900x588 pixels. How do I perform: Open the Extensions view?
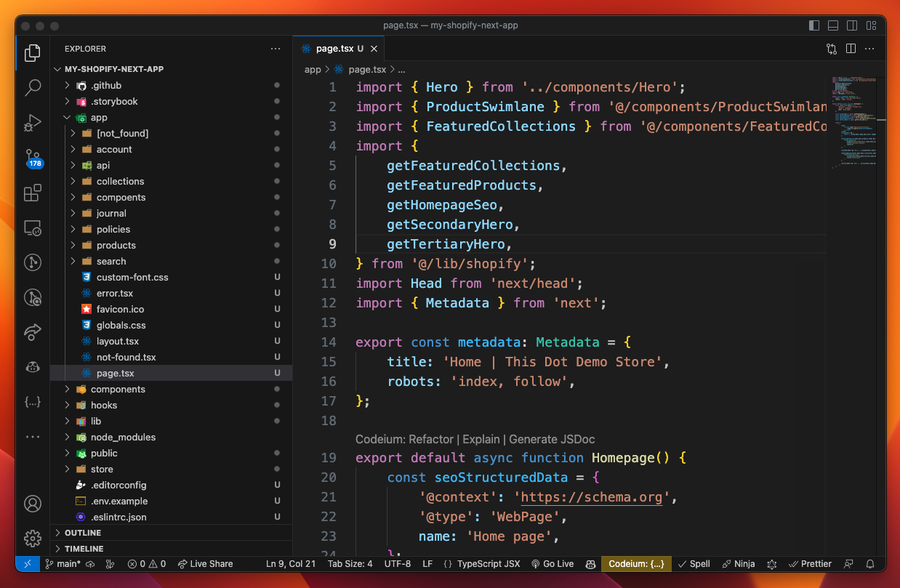(32, 193)
